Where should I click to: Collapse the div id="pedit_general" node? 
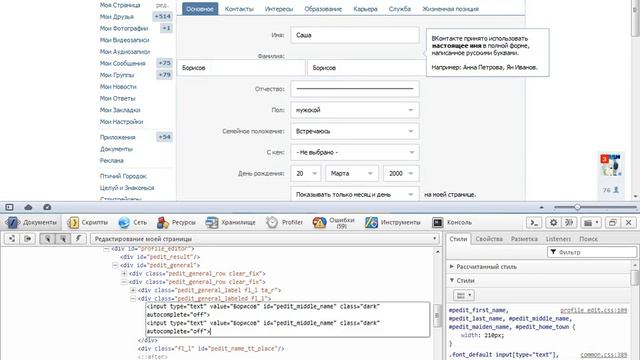pyautogui.click(x=115, y=265)
